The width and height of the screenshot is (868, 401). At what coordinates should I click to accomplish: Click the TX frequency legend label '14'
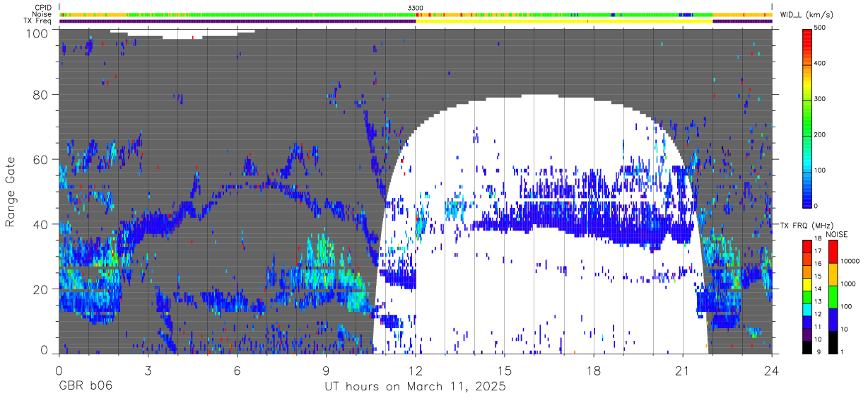tap(819, 289)
